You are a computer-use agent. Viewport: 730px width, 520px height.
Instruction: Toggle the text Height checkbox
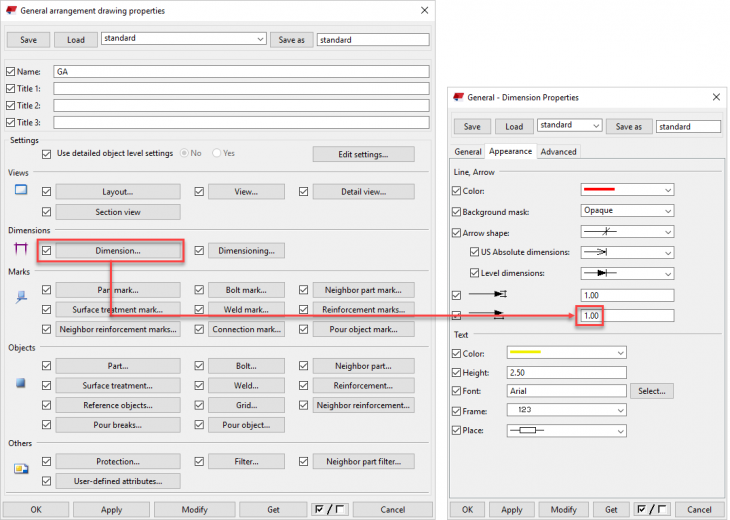[x=457, y=372]
